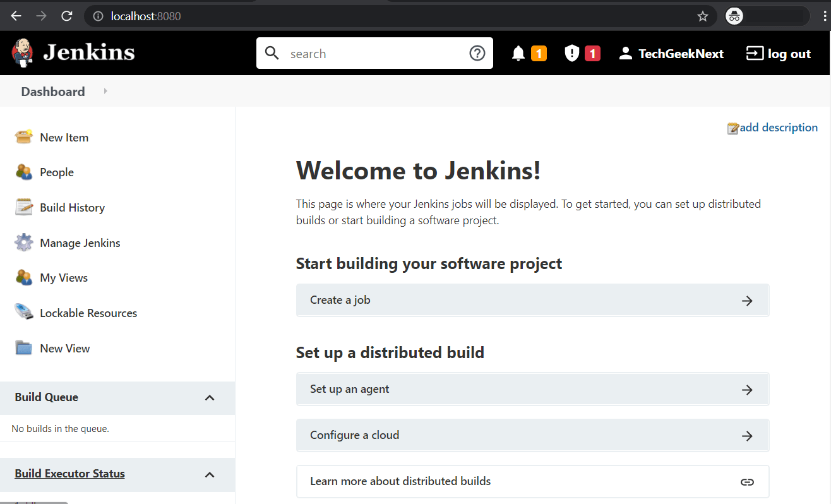Go forward using browser forward arrow

click(x=42, y=16)
